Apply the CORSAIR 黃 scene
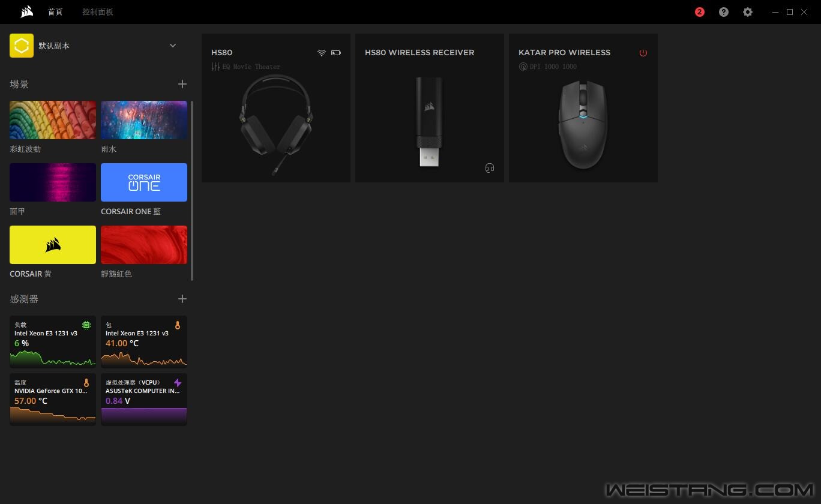Viewport: 821px width, 504px height. tap(53, 245)
